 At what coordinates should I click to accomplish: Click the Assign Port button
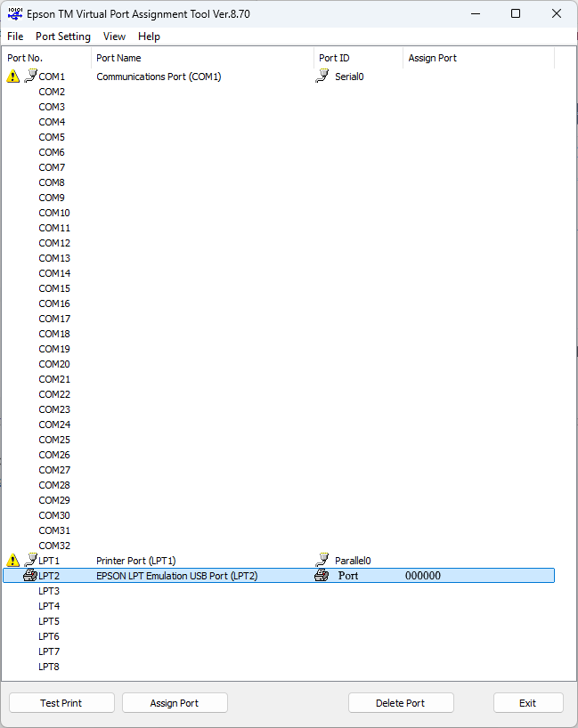(x=175, y=703)
